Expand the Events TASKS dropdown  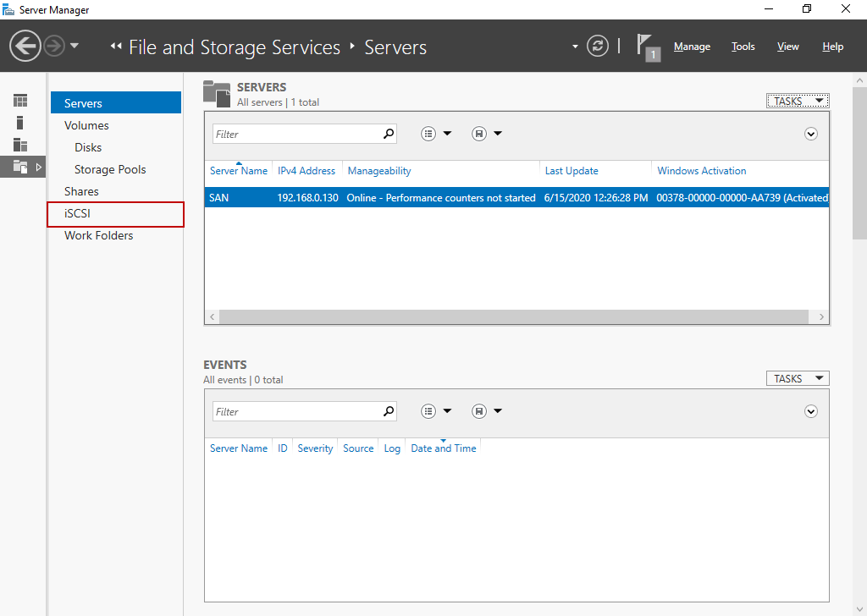(x=798, y=378)
